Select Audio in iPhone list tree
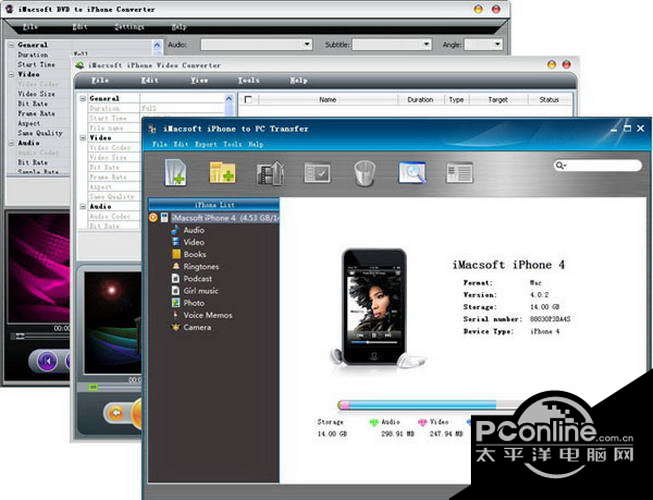The image size is (653, 500). coord(194,230)
